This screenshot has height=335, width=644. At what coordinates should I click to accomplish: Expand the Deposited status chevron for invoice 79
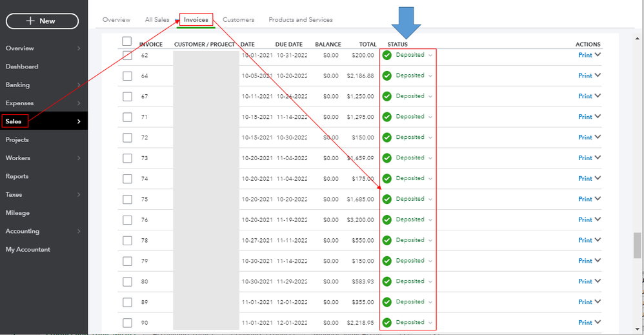[430, 261]
